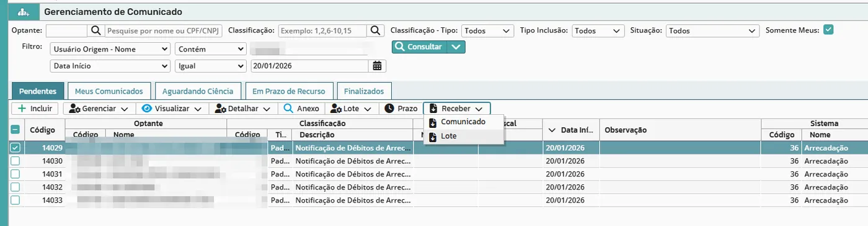Screen dimensions: 868x226
Task: Open the calendar date picker icon
Action: (x=378, y=66)
